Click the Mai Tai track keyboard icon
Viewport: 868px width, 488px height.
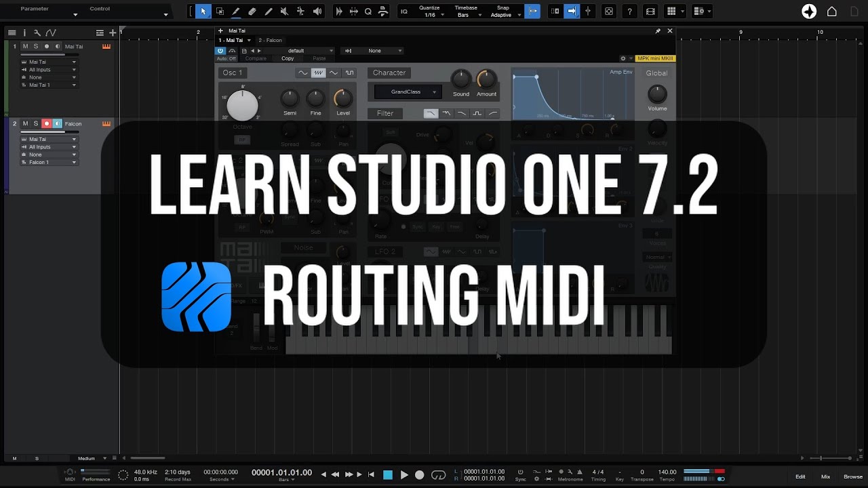106,47
